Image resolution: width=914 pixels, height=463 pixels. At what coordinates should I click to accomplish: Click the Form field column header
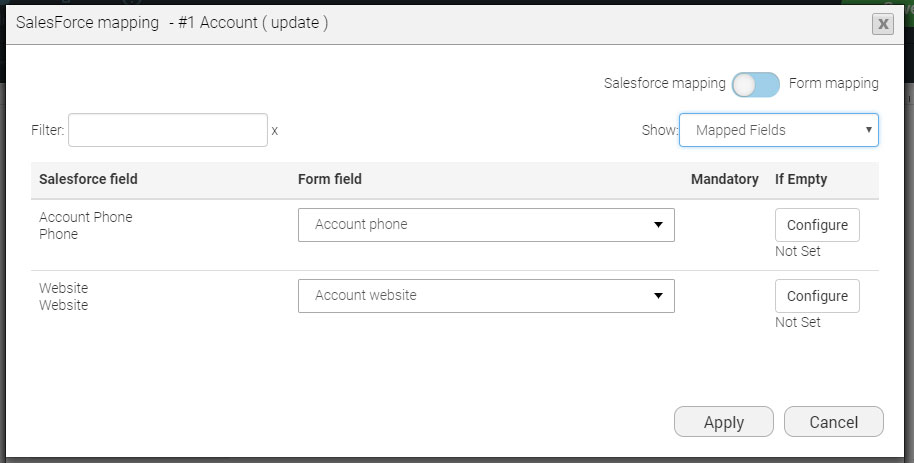coord(330,179)
